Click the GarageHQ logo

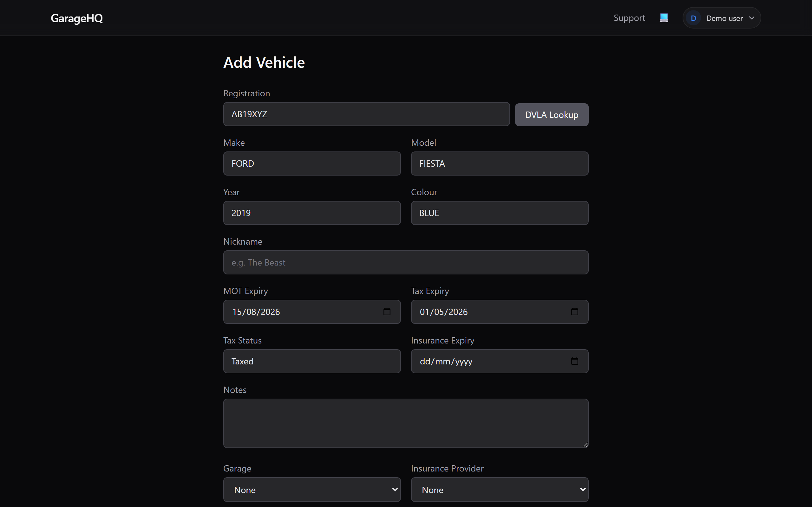(76, 18)
